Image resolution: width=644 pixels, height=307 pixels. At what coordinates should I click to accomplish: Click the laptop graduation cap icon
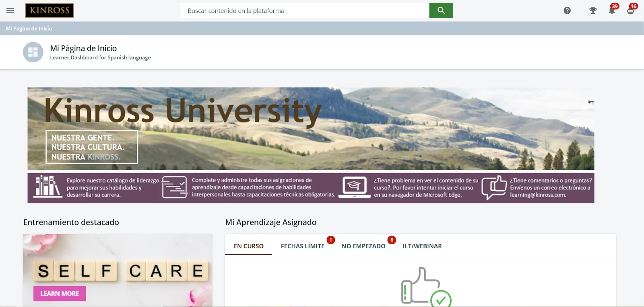pyautogui.click(x=354, y=187)
